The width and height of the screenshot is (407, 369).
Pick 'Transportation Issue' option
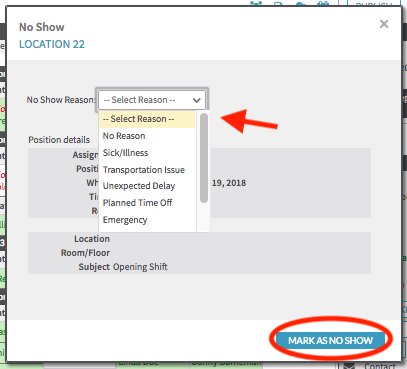147,170
